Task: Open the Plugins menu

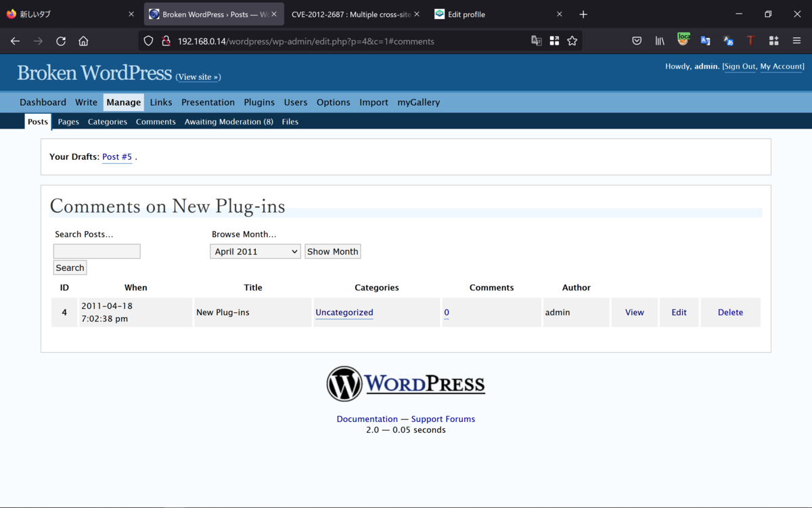Action: (259, 102)
